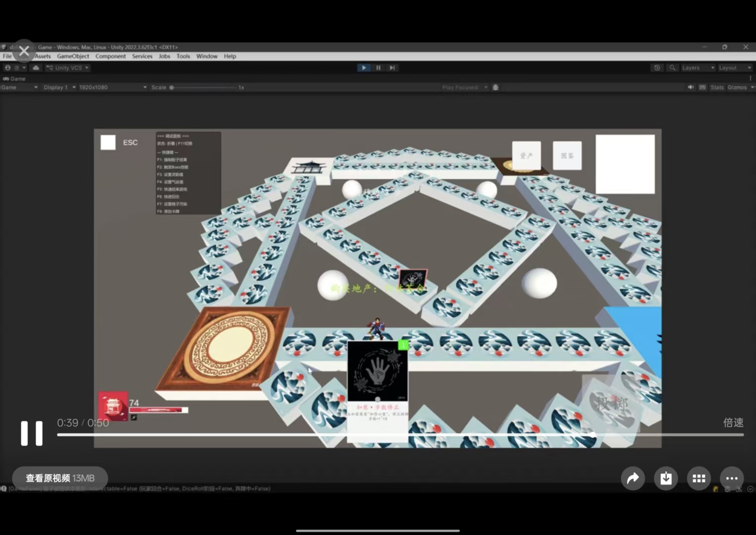The height and width of the screenshot is (535, 756).
Task: Click the 图鉴 gallery button in game
Action: pos(567,155)
